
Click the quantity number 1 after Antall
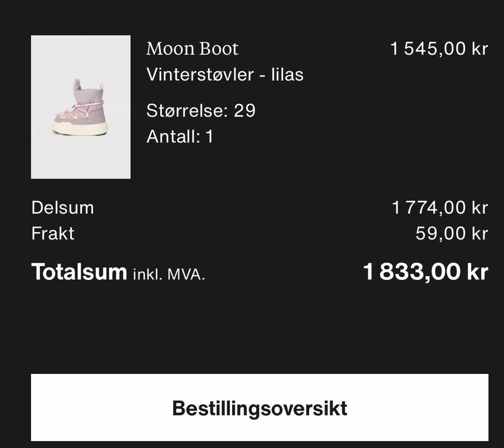pyautogui.click(x=209, y=137)
